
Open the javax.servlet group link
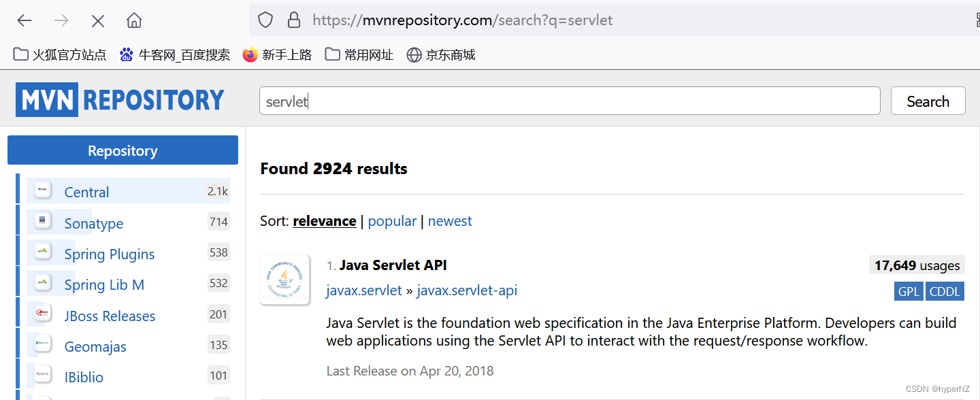tap(364, 290)
